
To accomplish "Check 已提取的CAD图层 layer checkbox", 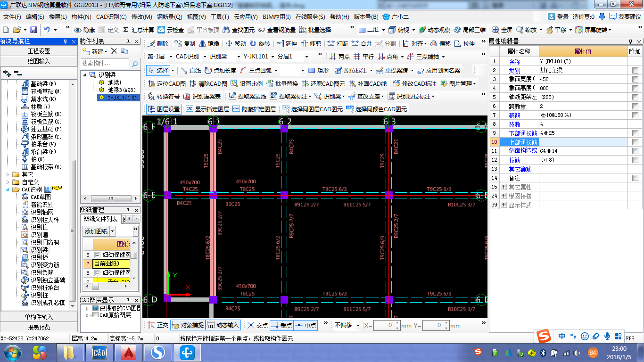I will pyautogui.click(x=96, y=308).
